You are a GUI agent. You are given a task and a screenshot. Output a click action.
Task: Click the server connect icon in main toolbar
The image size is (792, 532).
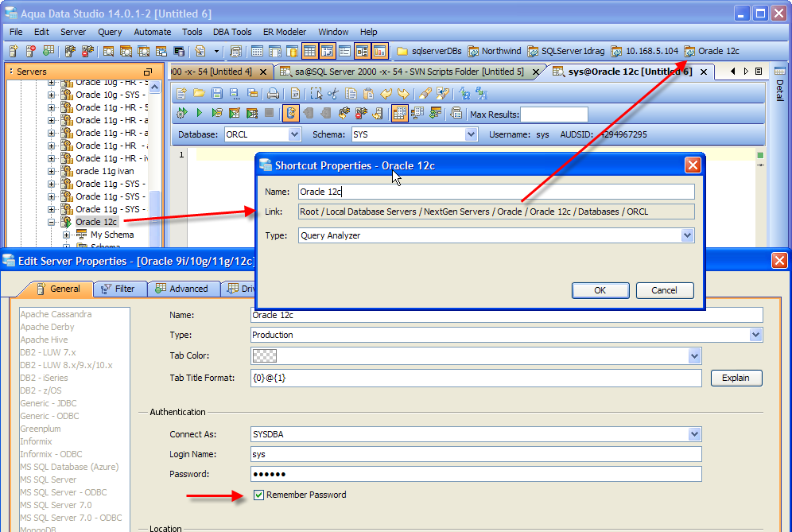tap(70, 51)
